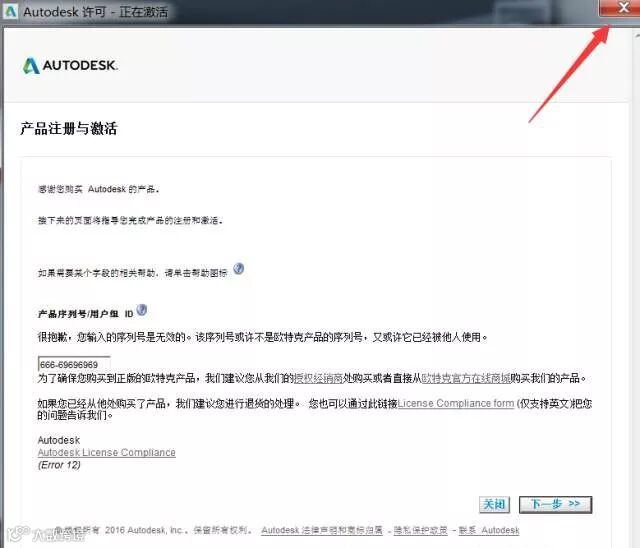Open help icon beside the field help instructions
This screenshot has height=548, width=640.
click(239, 269)
